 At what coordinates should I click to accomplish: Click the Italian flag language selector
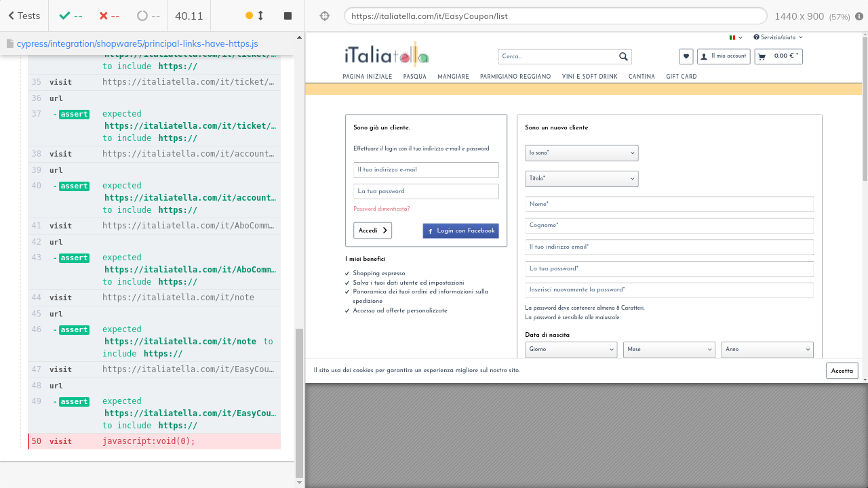[735, 37]
